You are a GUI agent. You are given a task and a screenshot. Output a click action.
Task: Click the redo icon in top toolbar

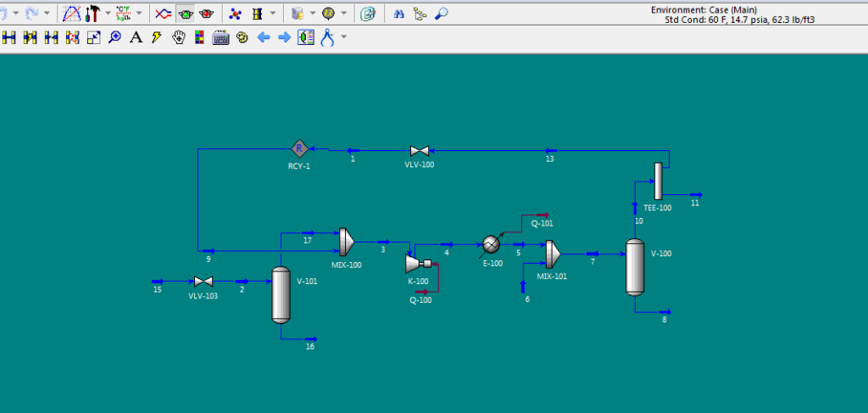[x=31, y=13]
